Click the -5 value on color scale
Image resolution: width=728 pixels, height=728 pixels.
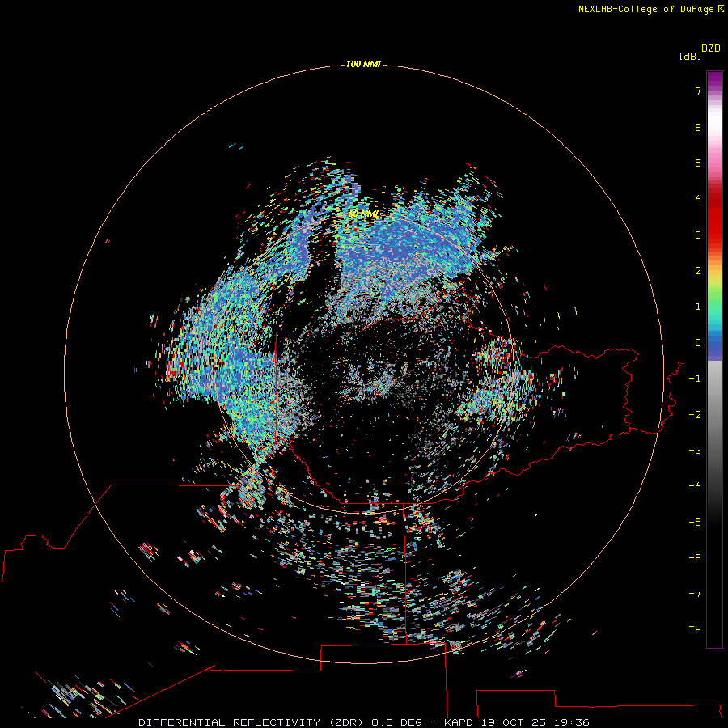click(695, 523)
